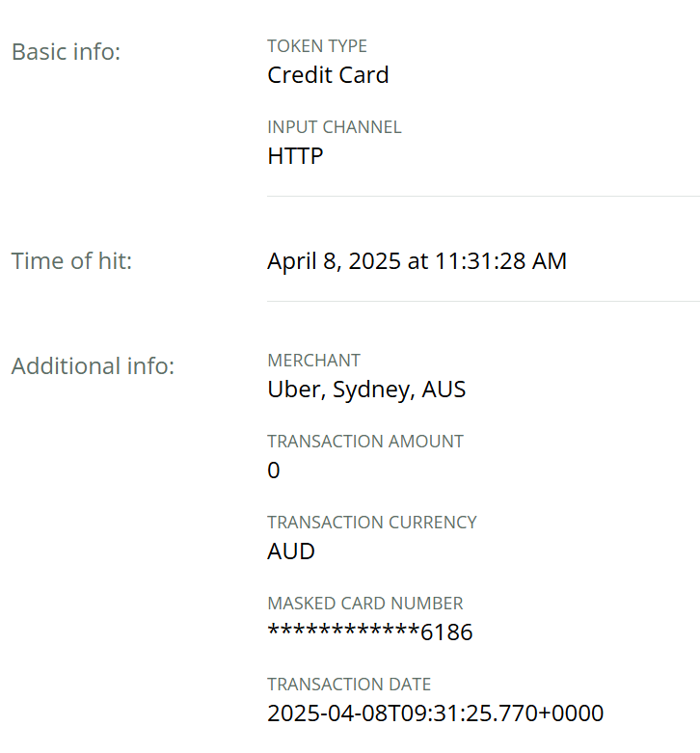Select the 2025-04-08T09:31:25.770+0000 transaction date value
This screenshot has height=753, width=700.
click(435, 713)
